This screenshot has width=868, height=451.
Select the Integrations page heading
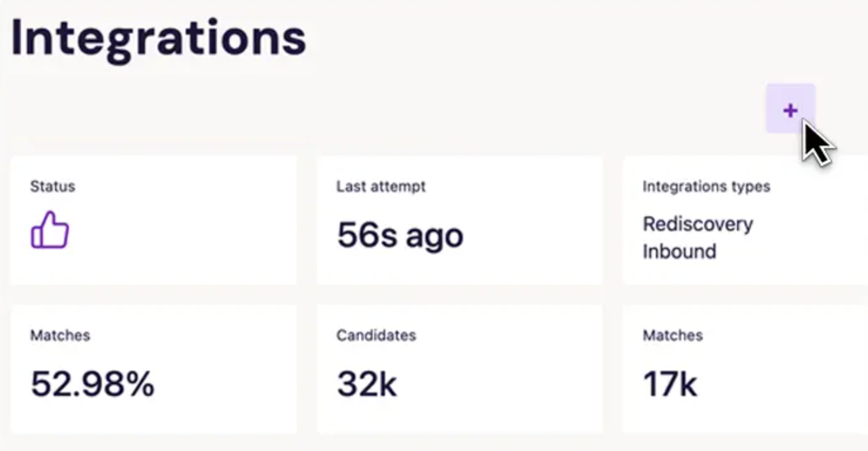point(158,38)
